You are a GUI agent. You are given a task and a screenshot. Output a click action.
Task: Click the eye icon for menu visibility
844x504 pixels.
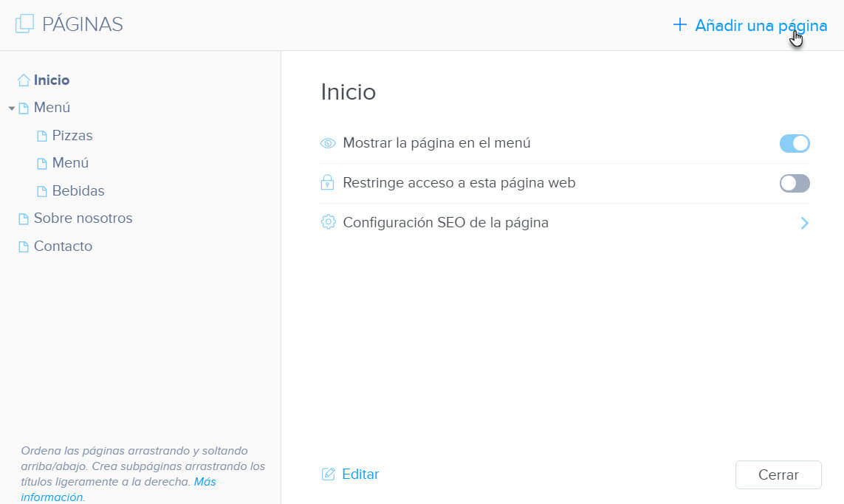[328, 143]
